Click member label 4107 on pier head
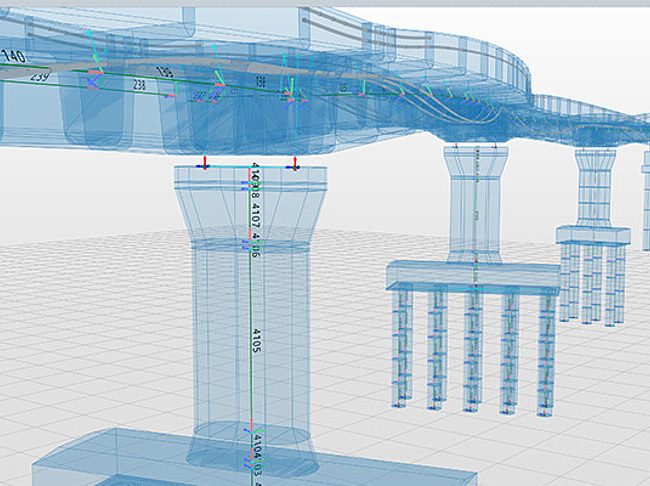The width and height of the screenshot is (650, 486). [x=256, y=213]
